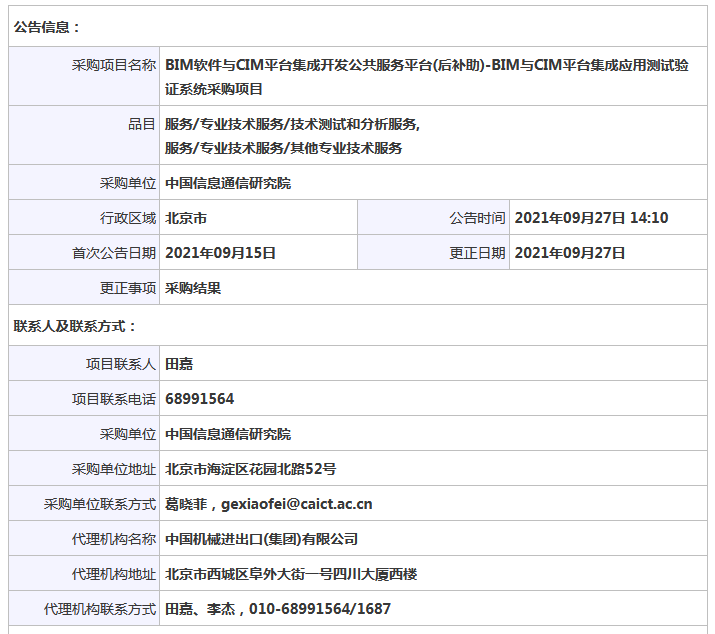
Task: Click the 代理机构联系方式 label
Action: point(100,609)
